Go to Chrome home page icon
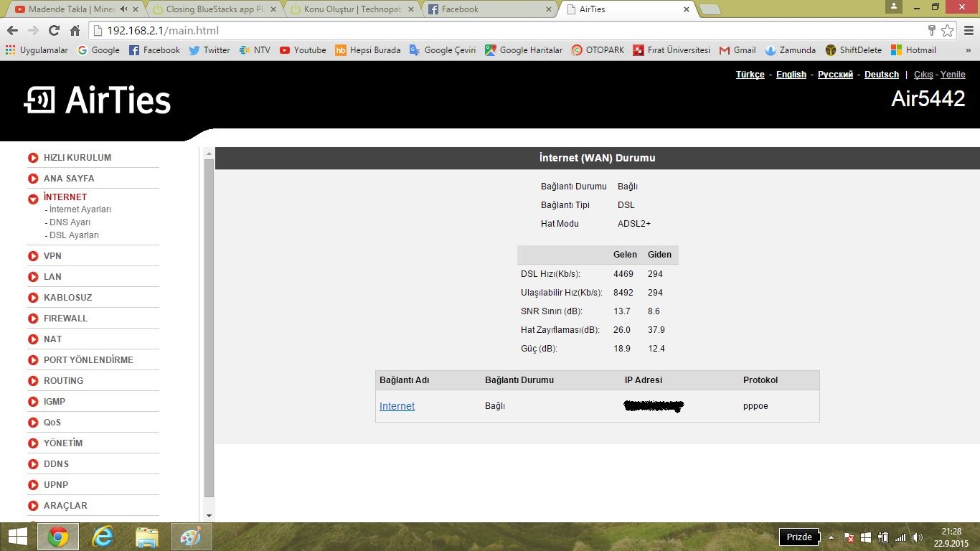Viewport: 980px width, 551px height. click(x=75, y=30)
